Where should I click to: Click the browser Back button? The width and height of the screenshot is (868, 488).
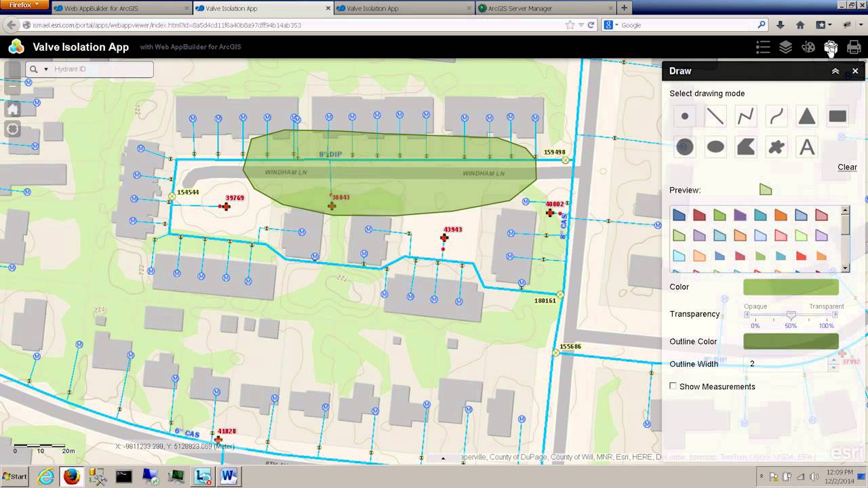tap(10, 25)
